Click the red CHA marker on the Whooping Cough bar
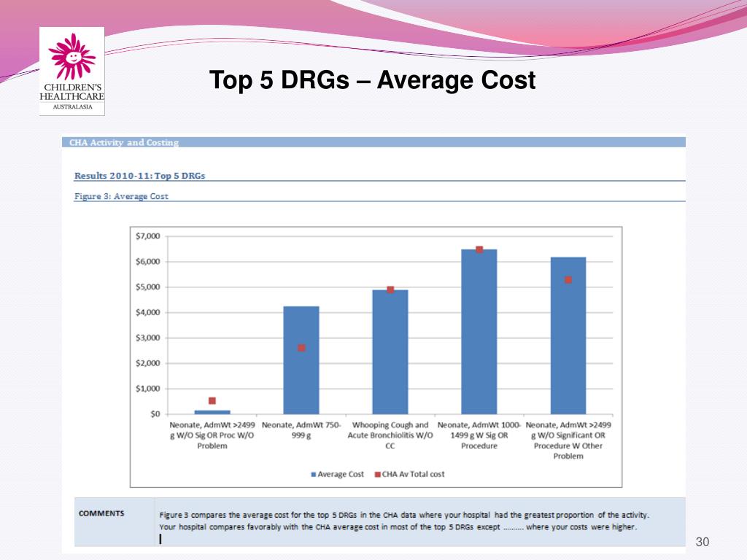The image size is (747, 560). coord(390,289)
